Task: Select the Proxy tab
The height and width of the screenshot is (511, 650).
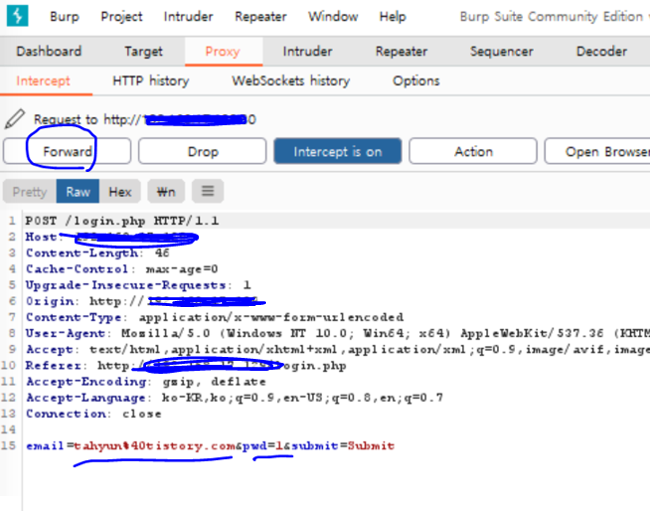Action: pyautogui.click(x=223, y=51)
